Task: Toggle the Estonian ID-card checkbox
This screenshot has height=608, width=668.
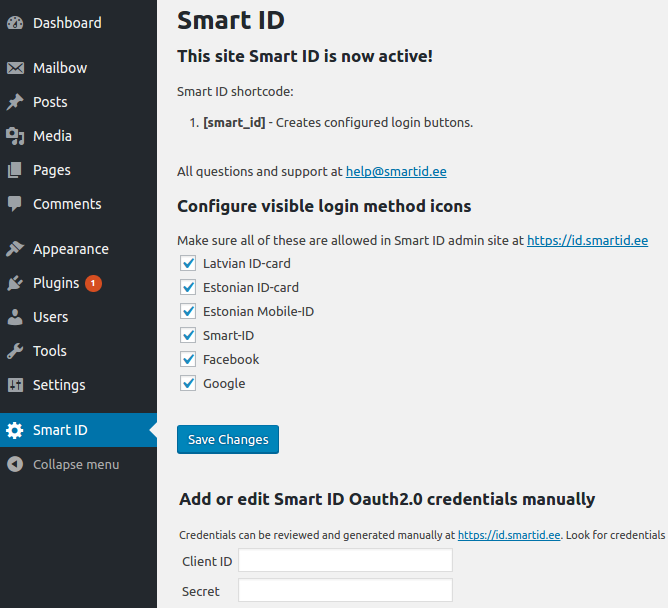Action: tap(188, 287)
